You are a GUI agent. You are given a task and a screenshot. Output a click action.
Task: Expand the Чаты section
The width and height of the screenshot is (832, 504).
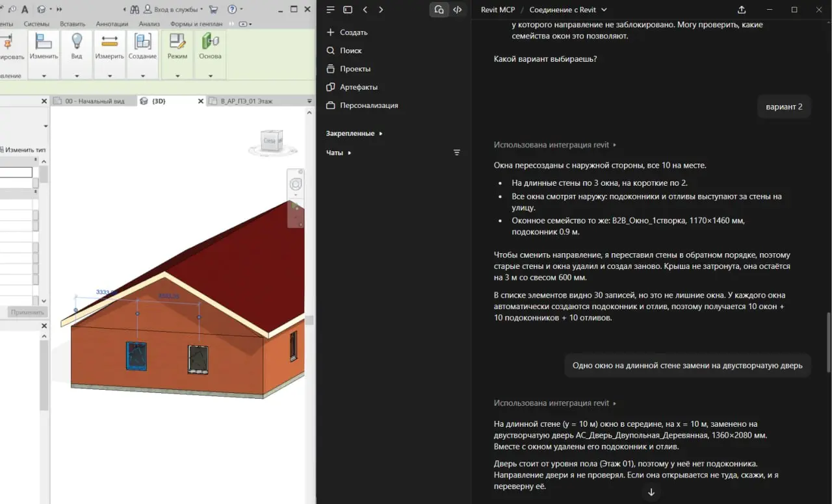[339, 153]
